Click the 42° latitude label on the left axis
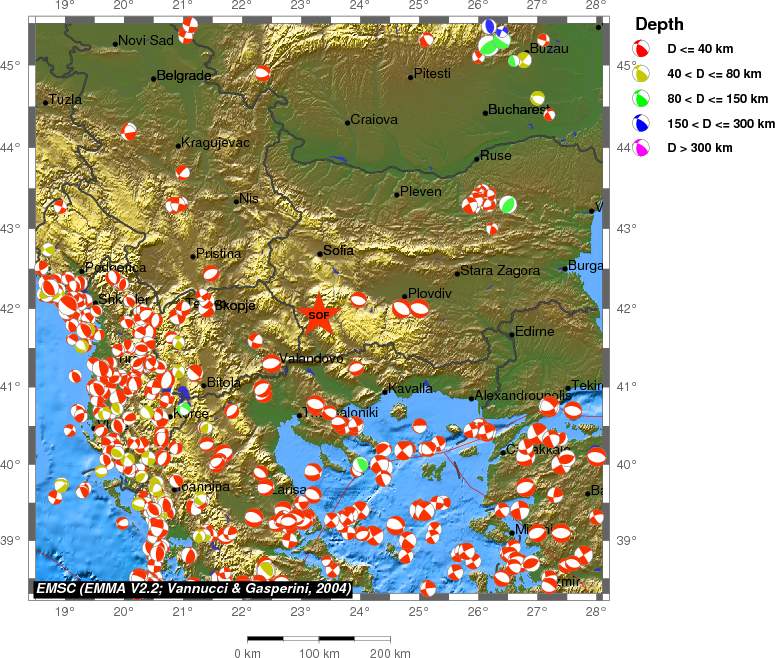 coord(10,308)
